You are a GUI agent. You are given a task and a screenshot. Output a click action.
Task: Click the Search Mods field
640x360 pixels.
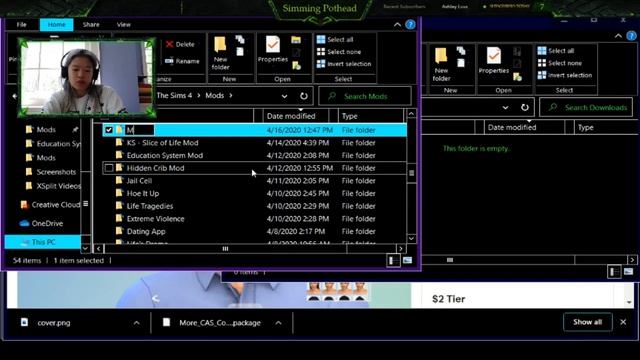pos(365,96)
